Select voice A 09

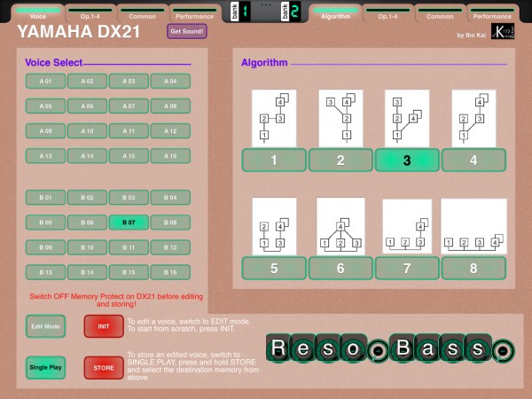pyautogui.click(x=45, y=131)
